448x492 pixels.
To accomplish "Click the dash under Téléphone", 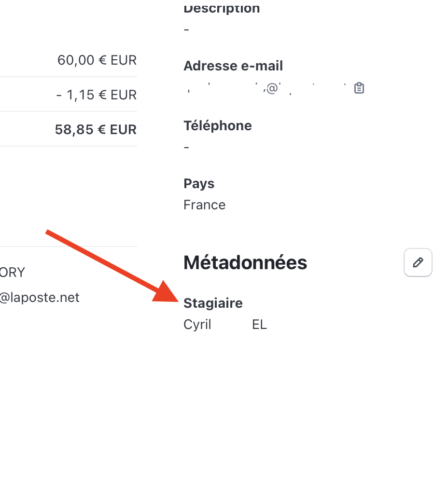I will [x=186, y=147].
